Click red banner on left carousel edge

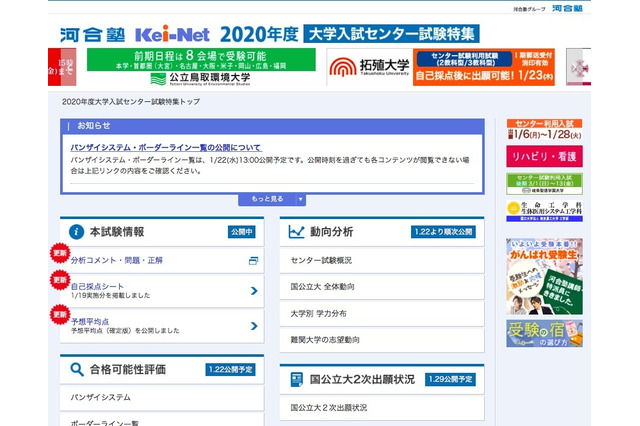(x=62, y=67)
